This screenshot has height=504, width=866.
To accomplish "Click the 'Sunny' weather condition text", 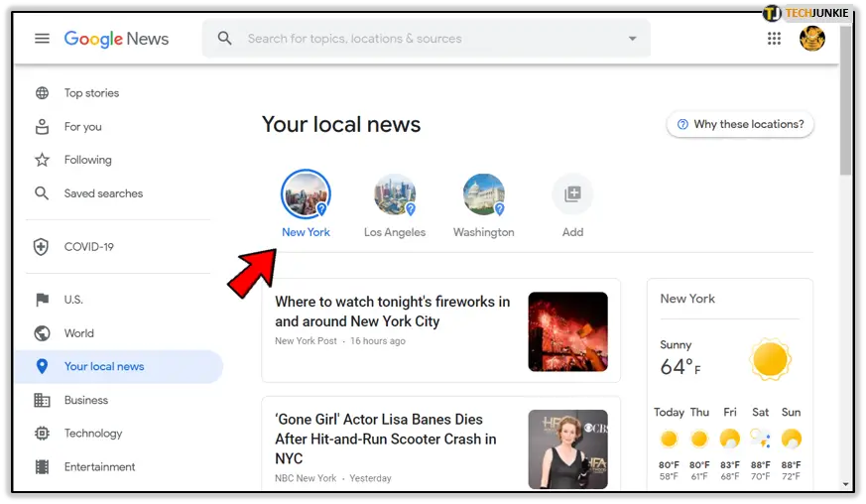I will click(x=676, y=345).
